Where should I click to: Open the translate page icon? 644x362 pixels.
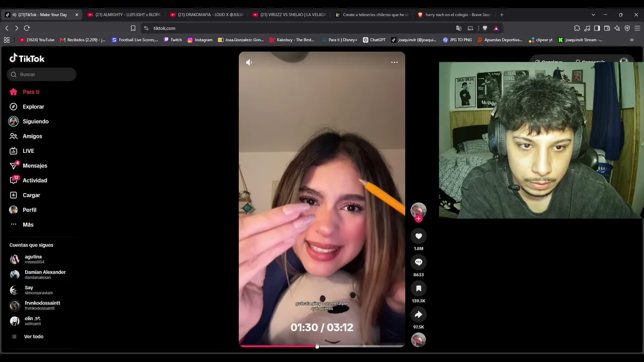459,28
